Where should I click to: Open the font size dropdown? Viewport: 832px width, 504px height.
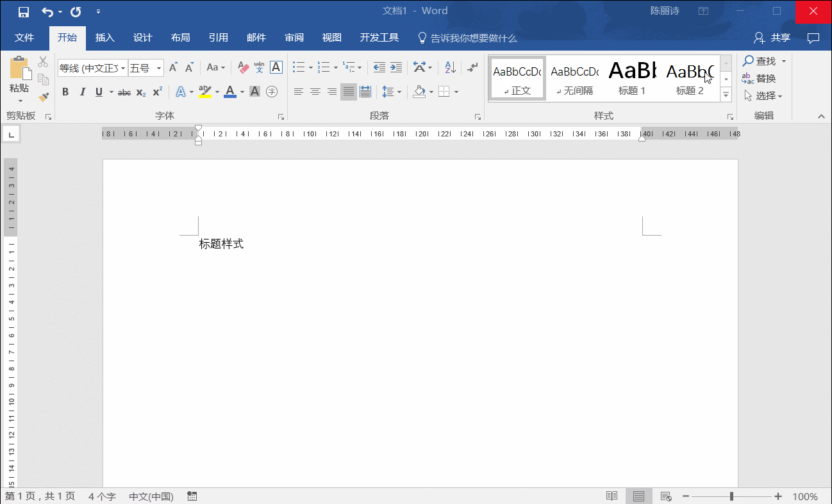159,68
